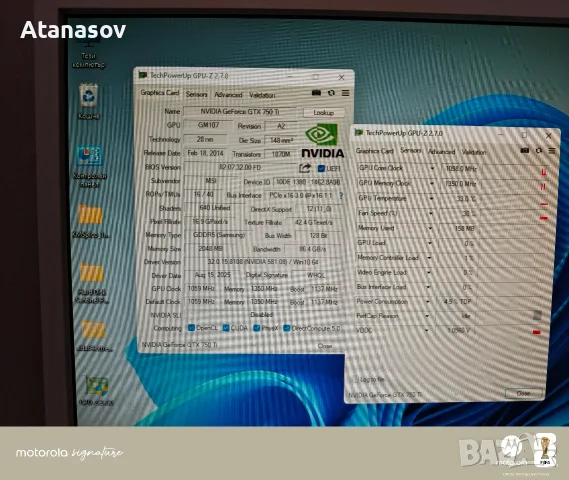Click the GPU name input field showing GeForce GTX 750 Ti
The height and width of the screenshot is (480, 569).
pos(240,112)
